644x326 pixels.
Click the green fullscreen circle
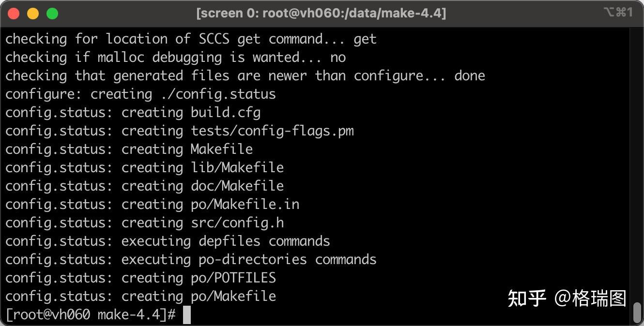[x=52, y=14]
